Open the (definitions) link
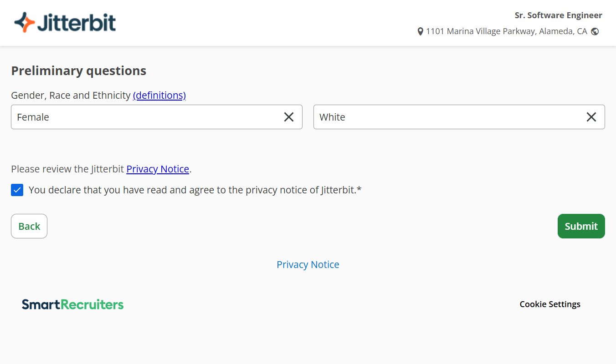Image resolution: width=616 pixels, height=364 pixels. [x=159, y=95]
